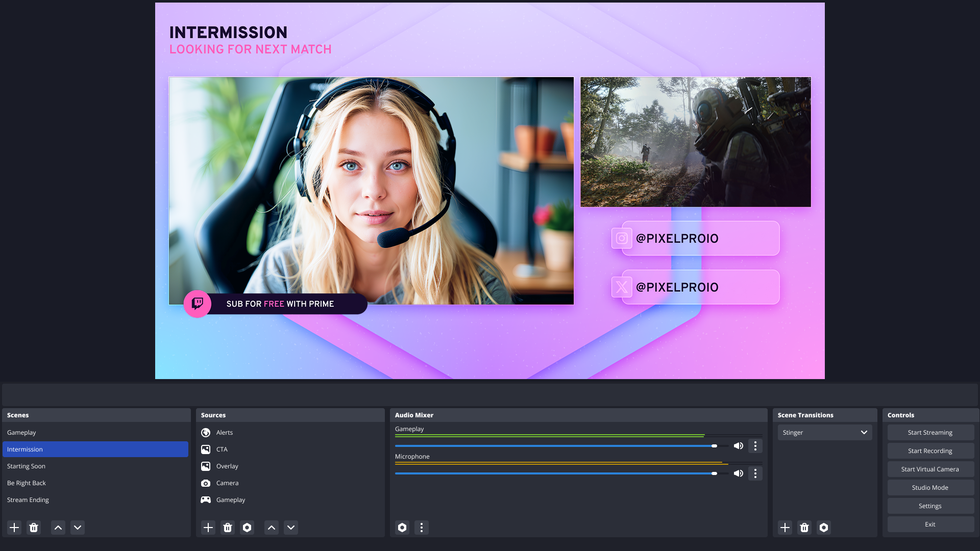Image resolution: width=980 pixels, height=551 pixels.
Task: Delete selected scene with trash icon
Action: (x=34, y=528)
